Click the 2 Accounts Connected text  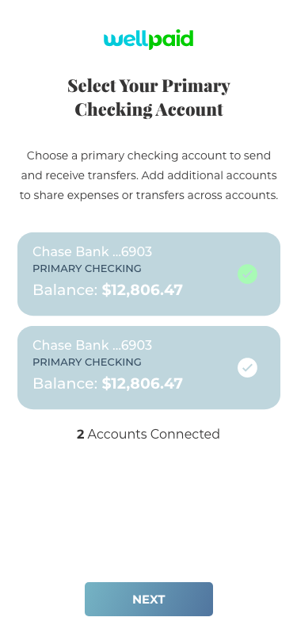[149, 434]
